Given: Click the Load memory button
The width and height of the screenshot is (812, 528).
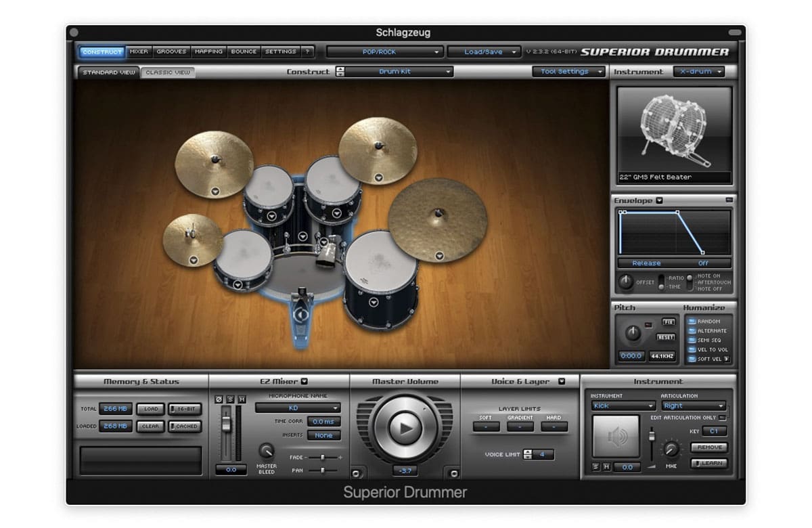Looking at the screenshot, I should click(151, 409).
